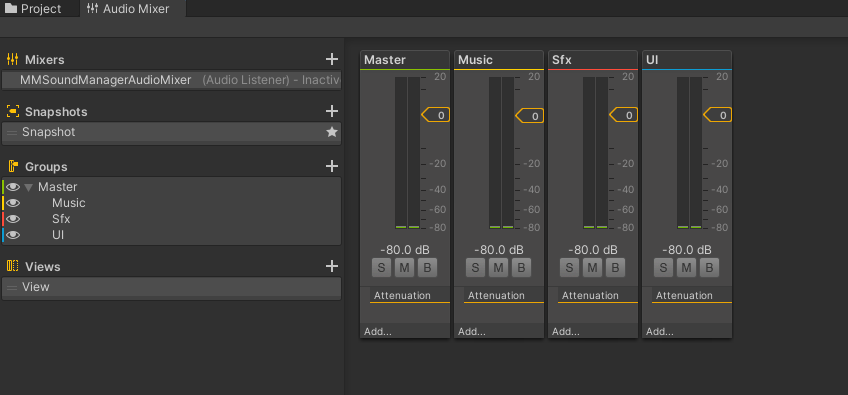Solo the Music channel strip
The height and width of the screenshot is (395, 848).
click(475, 267)
